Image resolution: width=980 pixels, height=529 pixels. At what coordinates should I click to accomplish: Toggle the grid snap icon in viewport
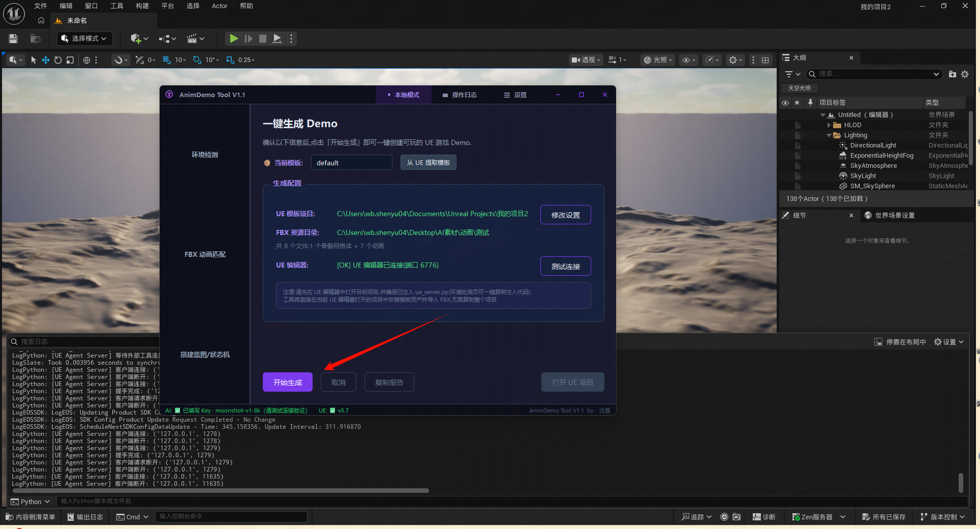[x=167, y=60]
